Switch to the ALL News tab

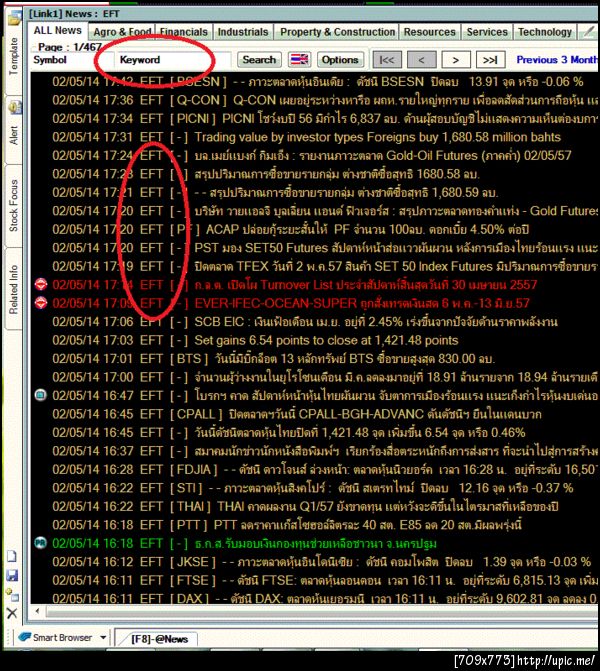click(58, 31)
